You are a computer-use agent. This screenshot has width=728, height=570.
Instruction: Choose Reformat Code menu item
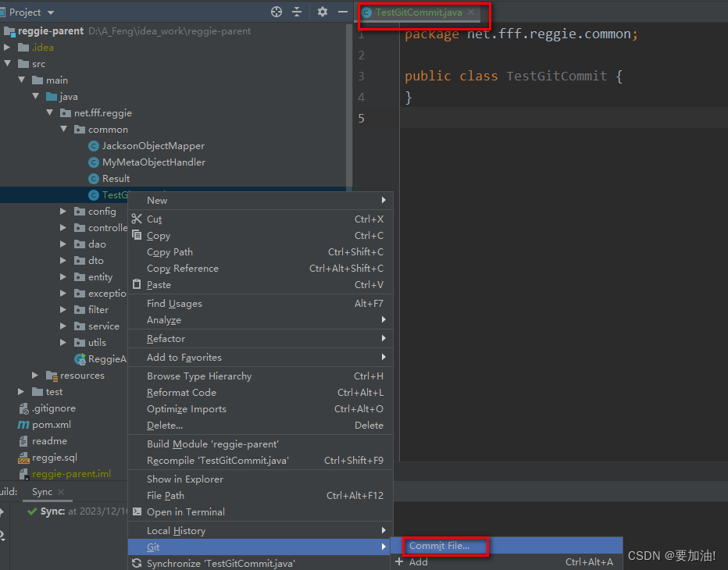[260, 393]
